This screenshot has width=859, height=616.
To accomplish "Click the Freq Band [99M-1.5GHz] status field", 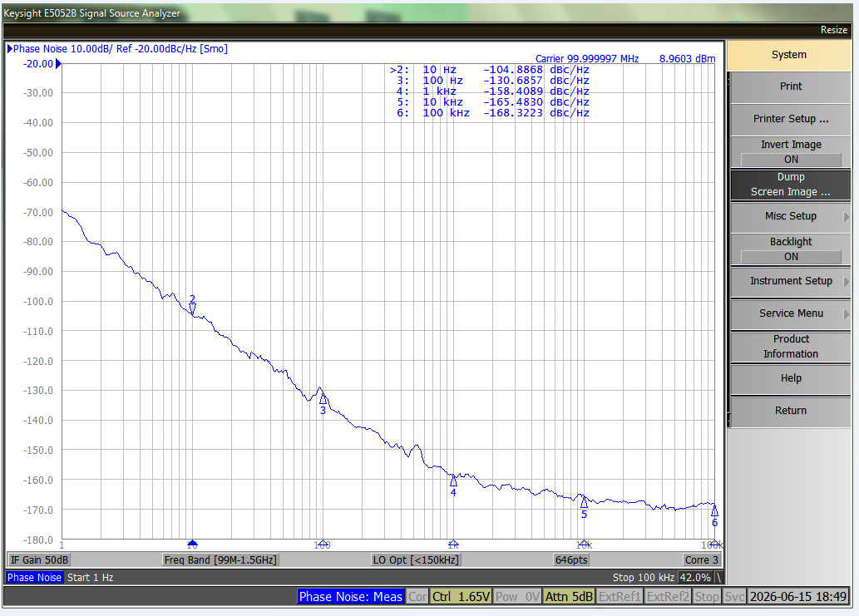I will click(220, 559).
